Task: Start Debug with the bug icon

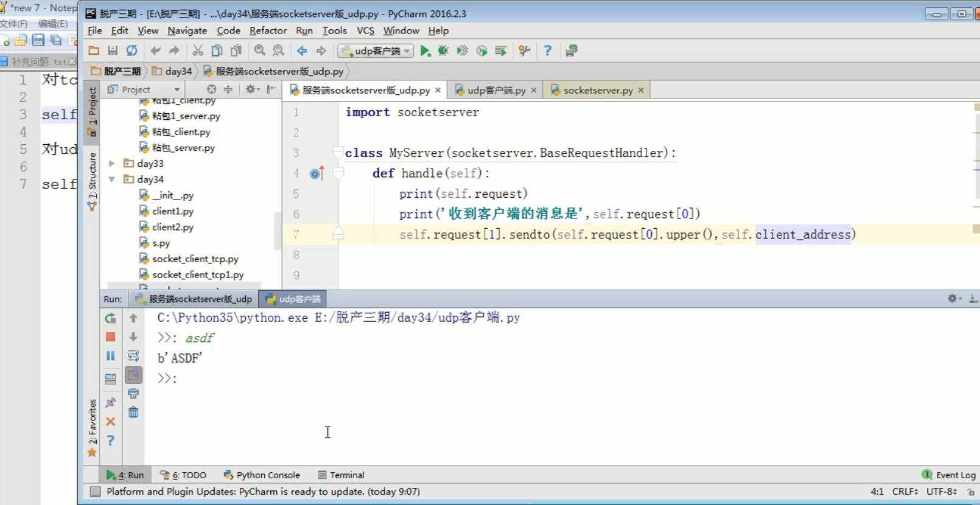Action: (443, 50)
